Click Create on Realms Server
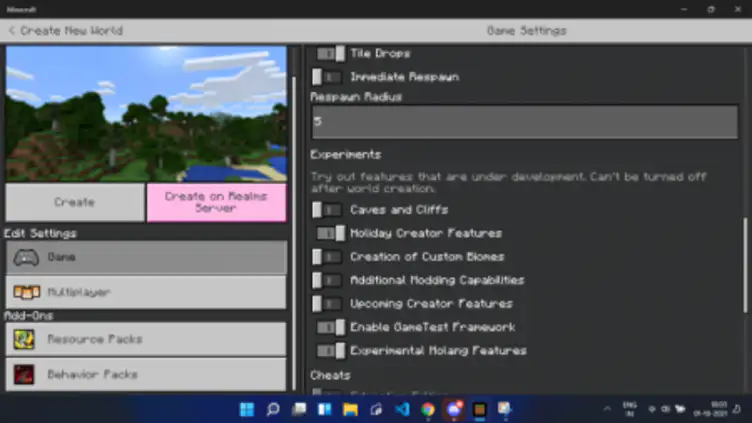The image size is (752, 423). [216, 202]
